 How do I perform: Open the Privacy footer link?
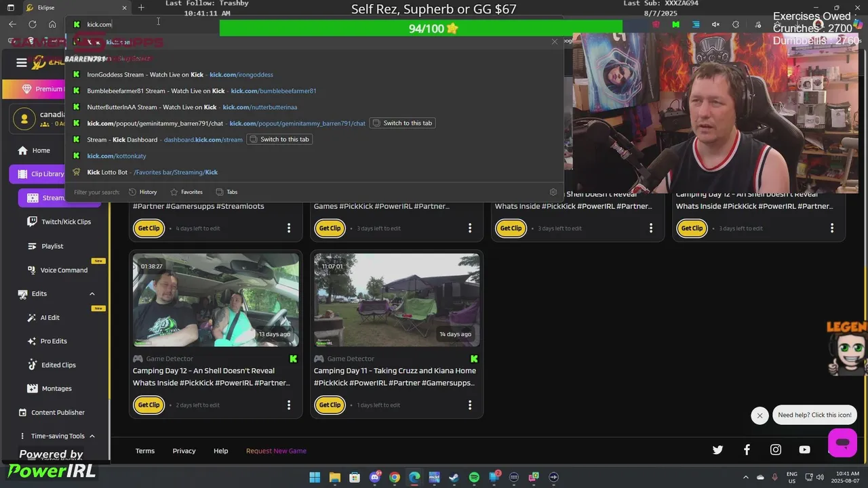tap(184, 451)
